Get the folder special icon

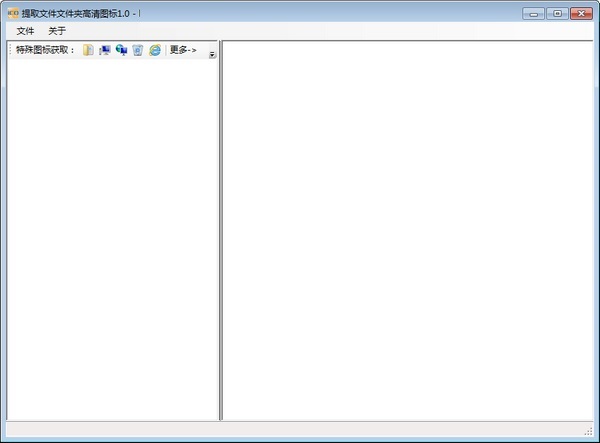(x=88, y=50)
